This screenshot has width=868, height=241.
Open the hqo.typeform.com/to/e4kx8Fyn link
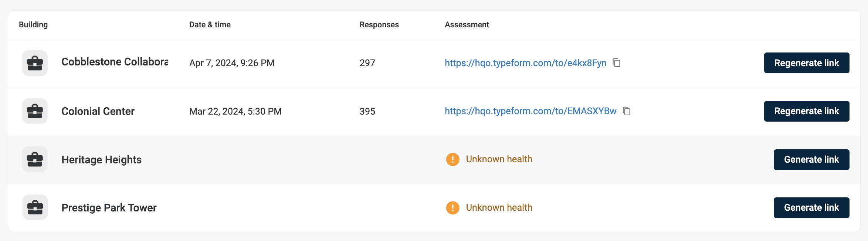(x=525, y=63)
